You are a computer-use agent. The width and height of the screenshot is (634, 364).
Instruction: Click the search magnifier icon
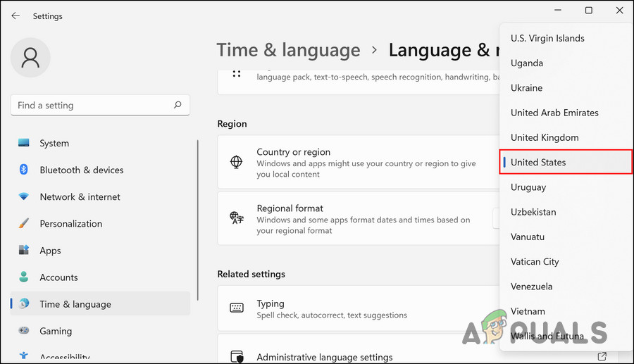point(178,105)
